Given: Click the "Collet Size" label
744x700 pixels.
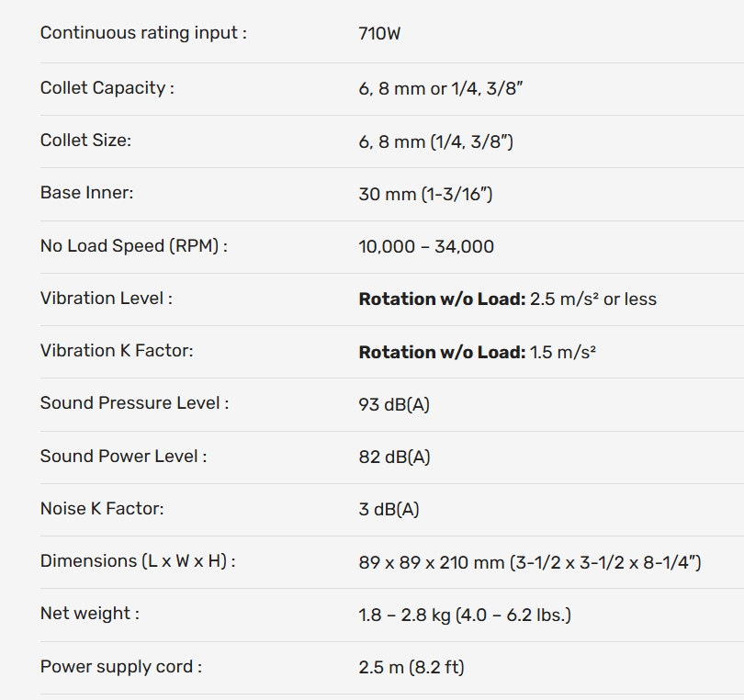Looking at the screenshot, I should pos(85,141).
